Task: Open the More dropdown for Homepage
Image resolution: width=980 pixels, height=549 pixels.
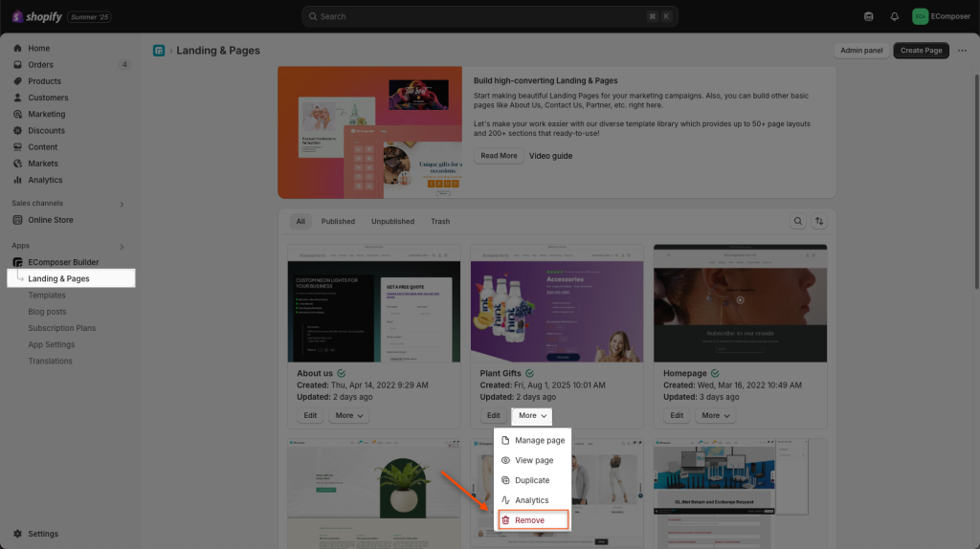Action: click(715, 415)
